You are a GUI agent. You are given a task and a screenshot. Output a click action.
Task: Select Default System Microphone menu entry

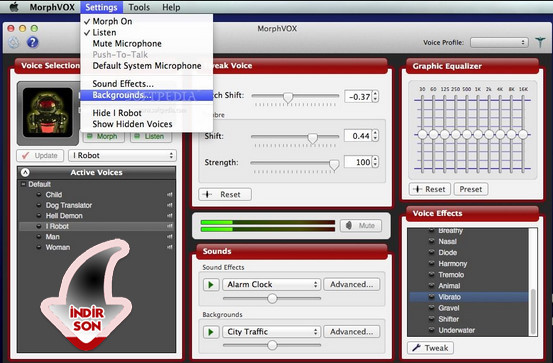pos(147,66)
